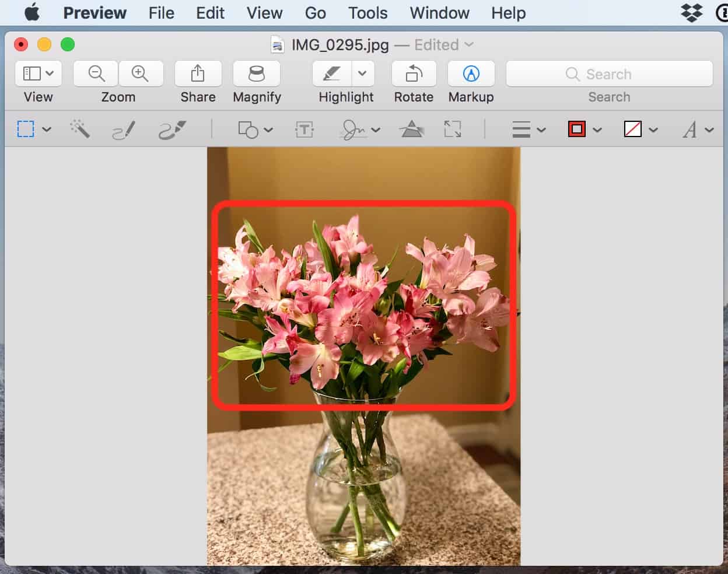The image size is (728, 574).
Task: Toggle the Highlight pen button
Action: (332, 73)
